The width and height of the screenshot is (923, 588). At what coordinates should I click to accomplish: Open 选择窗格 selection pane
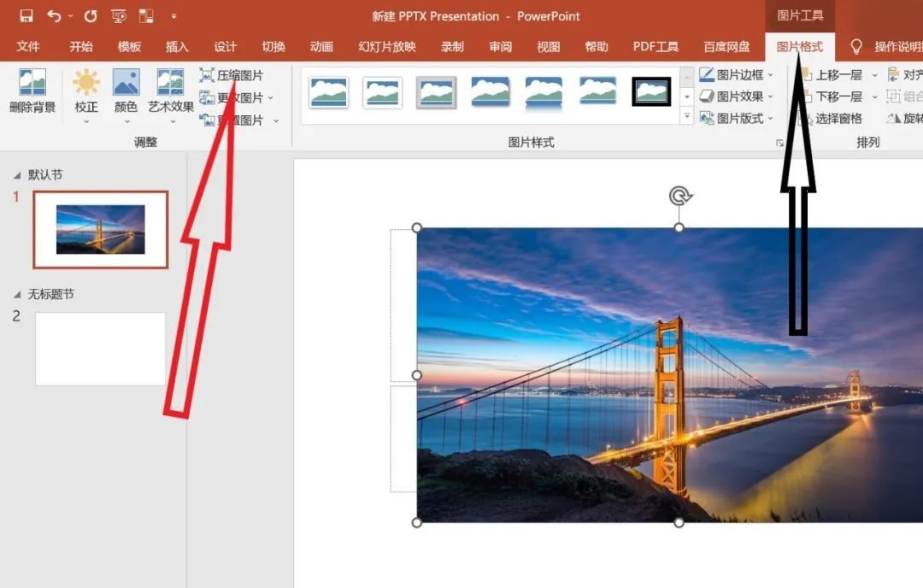click(831, 118)
